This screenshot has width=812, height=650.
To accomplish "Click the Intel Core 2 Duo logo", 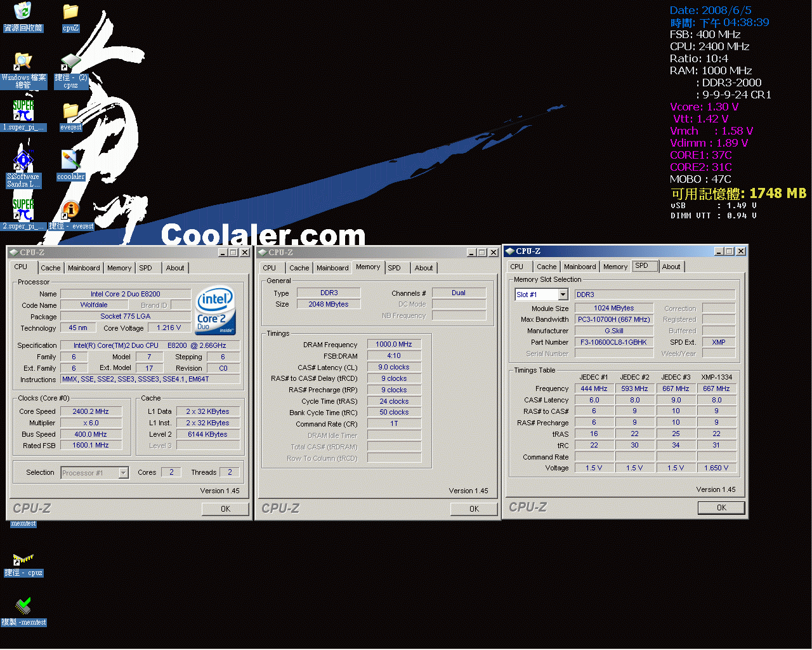I will click(x=216, y=310).
